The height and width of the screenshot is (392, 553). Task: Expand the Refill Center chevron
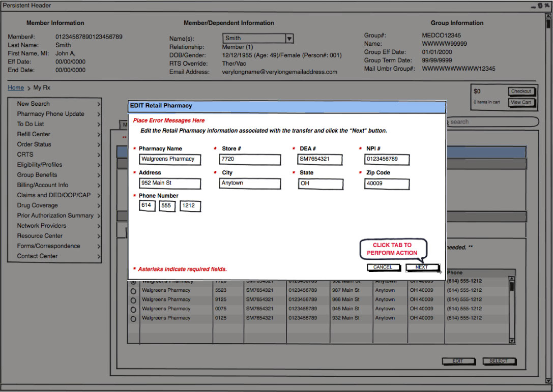[98, 135]
